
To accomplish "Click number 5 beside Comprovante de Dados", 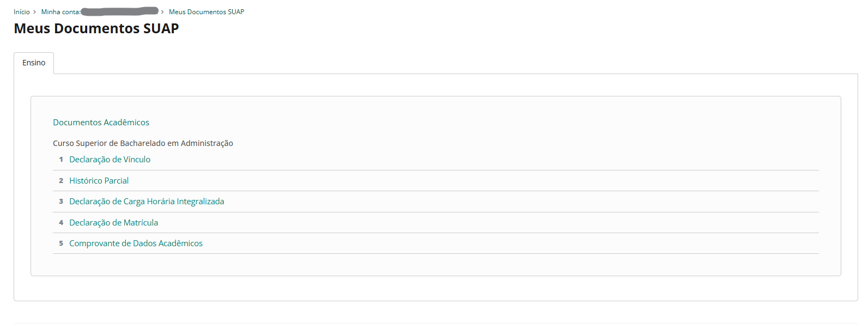I will pyautogui.click(x=61, y=243).
